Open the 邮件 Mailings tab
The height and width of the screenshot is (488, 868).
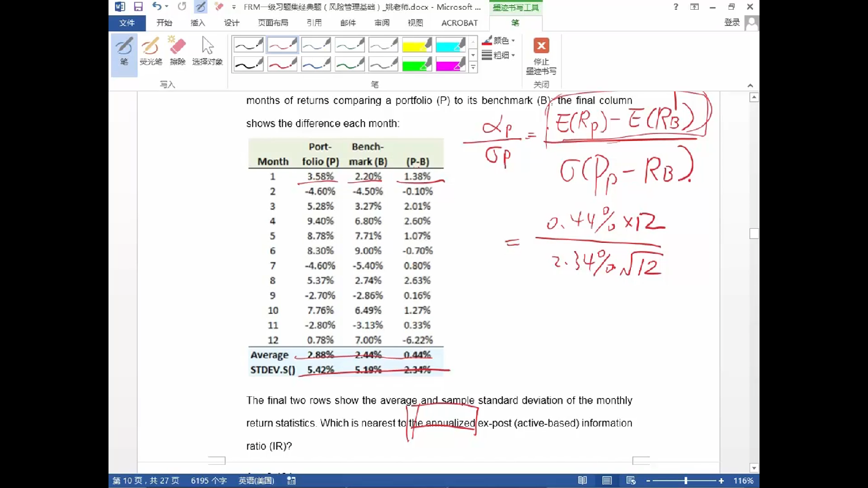(x=348, y=23)
